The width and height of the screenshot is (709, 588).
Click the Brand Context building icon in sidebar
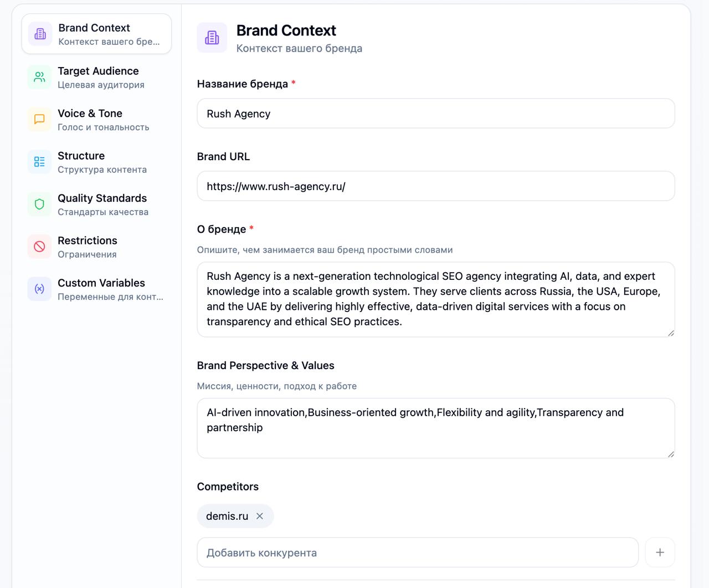pyautogui.click(x=40, y=34)
